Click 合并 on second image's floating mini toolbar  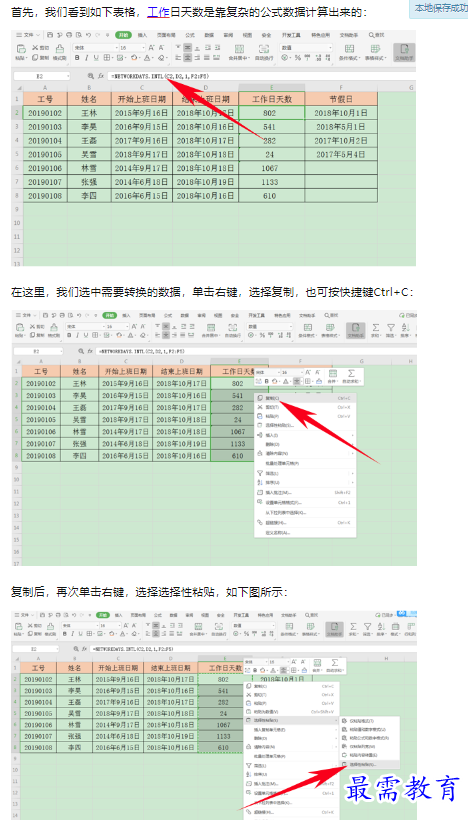pos(333,377)
